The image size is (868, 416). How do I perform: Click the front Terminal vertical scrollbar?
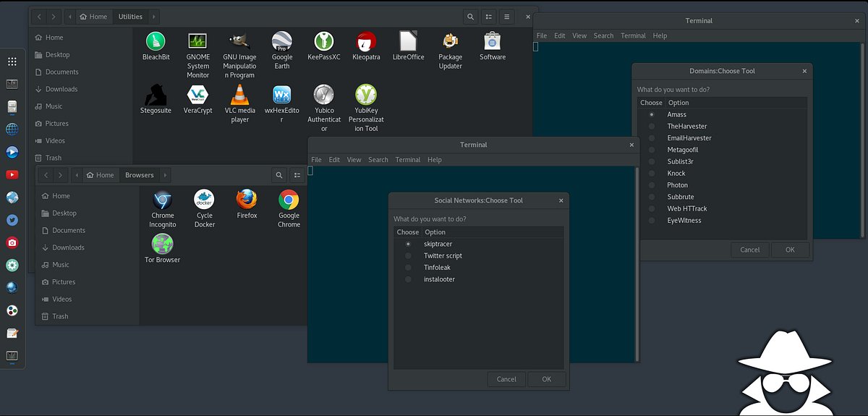click(x=637, y=264)
